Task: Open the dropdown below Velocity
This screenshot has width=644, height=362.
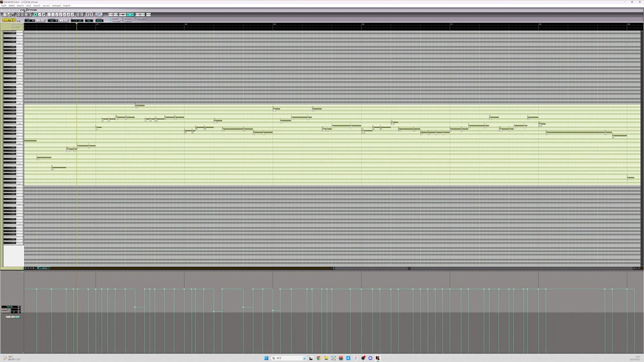Action: (x=15, y=309)
